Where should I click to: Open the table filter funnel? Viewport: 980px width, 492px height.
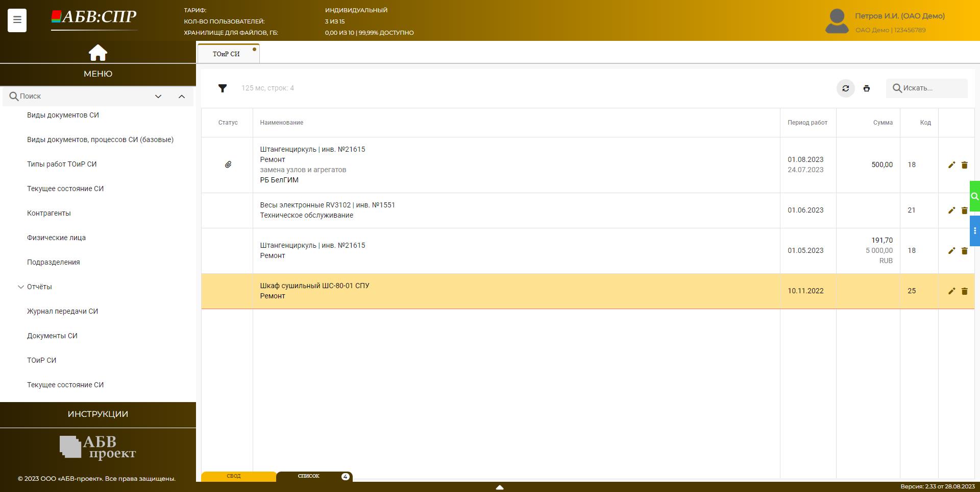pos(223,88)
